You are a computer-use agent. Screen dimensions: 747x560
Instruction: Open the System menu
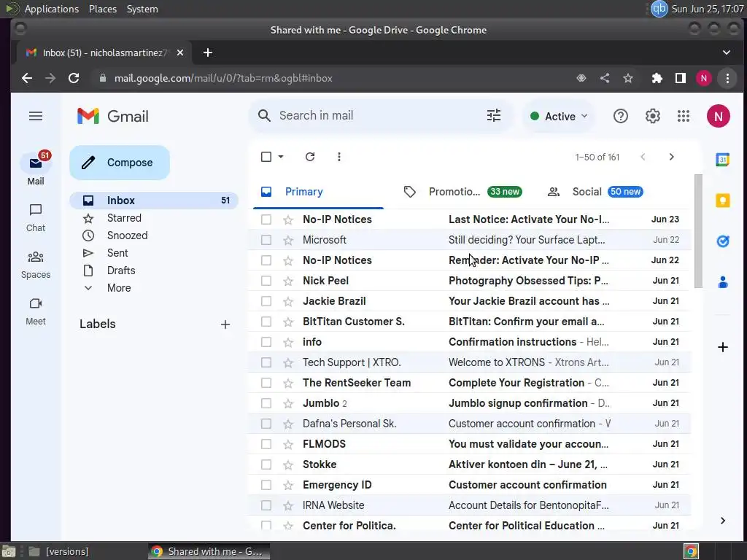(142, 9)
